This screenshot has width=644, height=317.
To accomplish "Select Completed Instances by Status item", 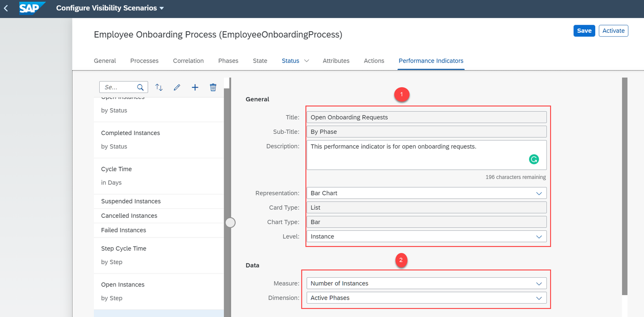I will [159, 140].
